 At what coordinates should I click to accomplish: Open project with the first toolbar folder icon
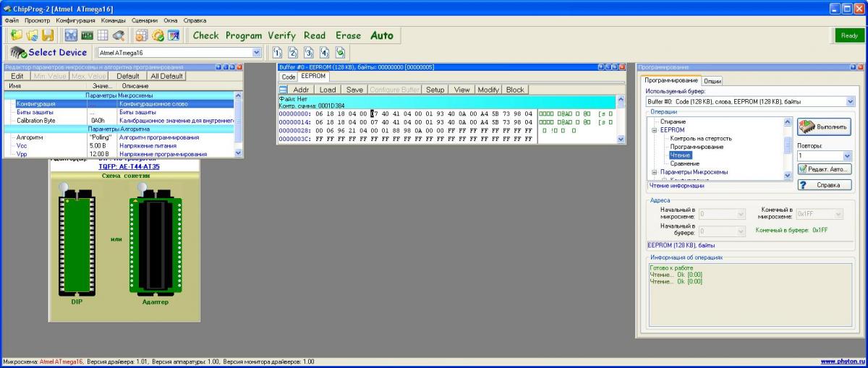coord(16,35)
